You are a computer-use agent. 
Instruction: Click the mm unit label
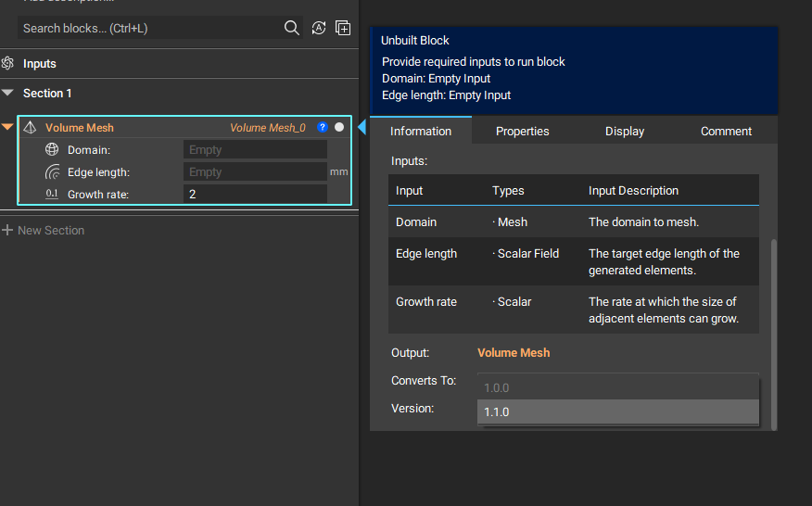[x=338, y=172]
